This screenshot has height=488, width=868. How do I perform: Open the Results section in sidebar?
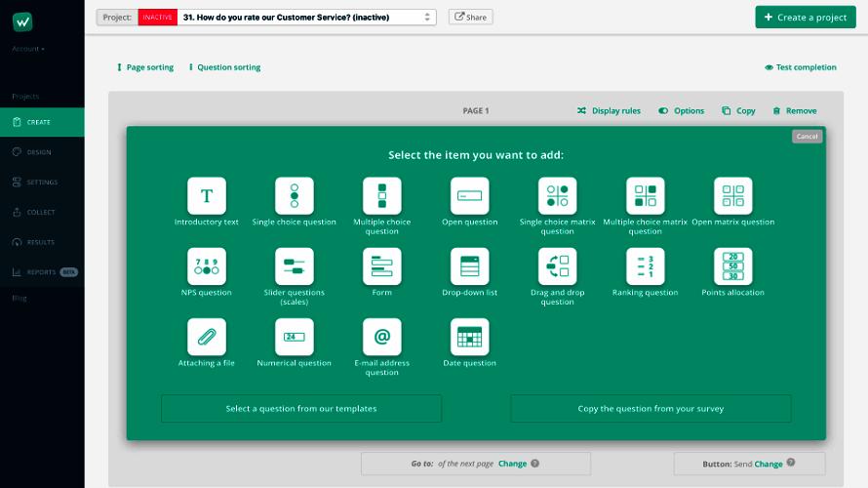click(x=40, y=242)
